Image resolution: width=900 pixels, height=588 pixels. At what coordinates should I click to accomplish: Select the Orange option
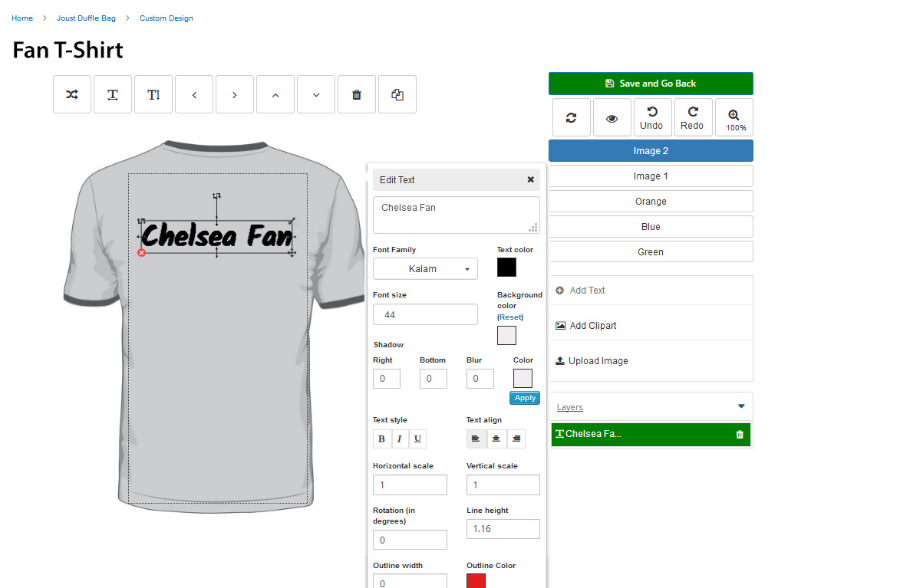click(x=651, y=202)
